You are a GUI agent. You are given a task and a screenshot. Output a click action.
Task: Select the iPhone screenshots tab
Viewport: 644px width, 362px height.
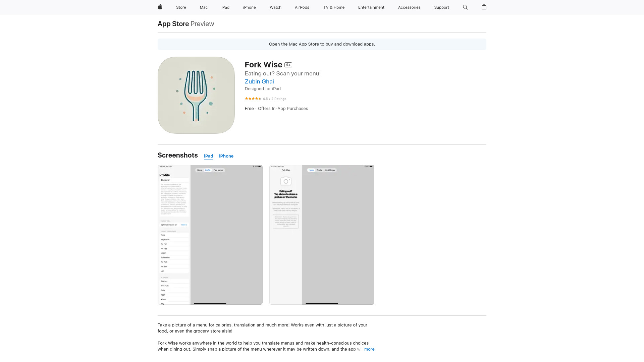[x=226, y=156]
